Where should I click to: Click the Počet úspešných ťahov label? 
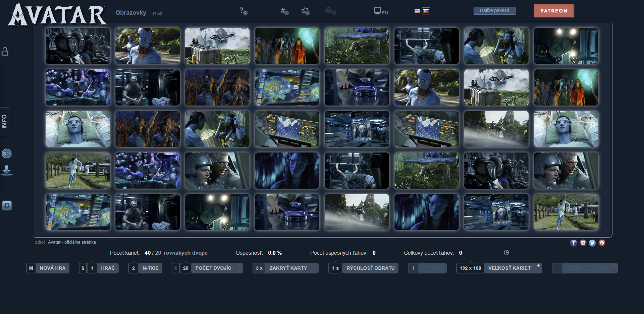(x=339, y=253)
